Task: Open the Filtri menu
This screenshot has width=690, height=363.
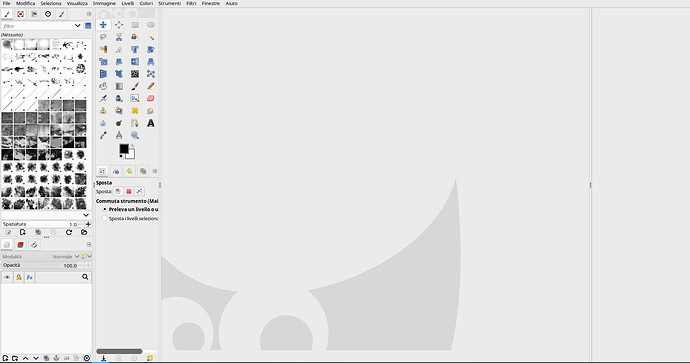Action: pos(191,3)
